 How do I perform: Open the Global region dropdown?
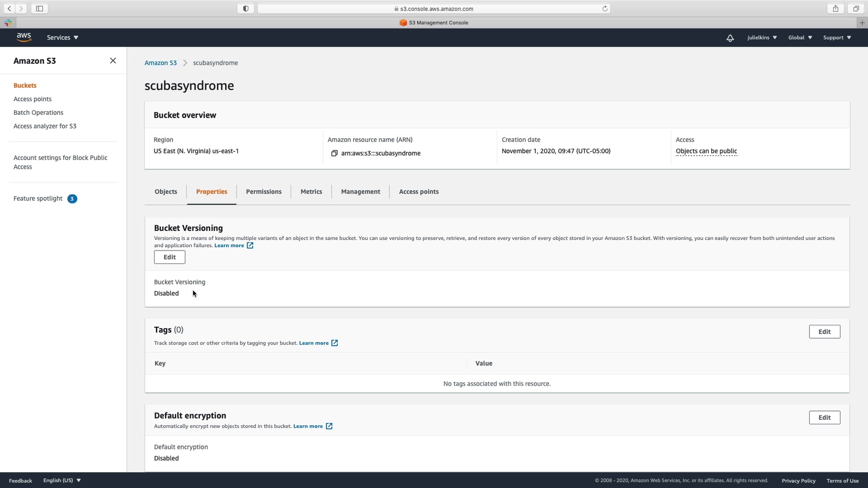pos(800,38)
